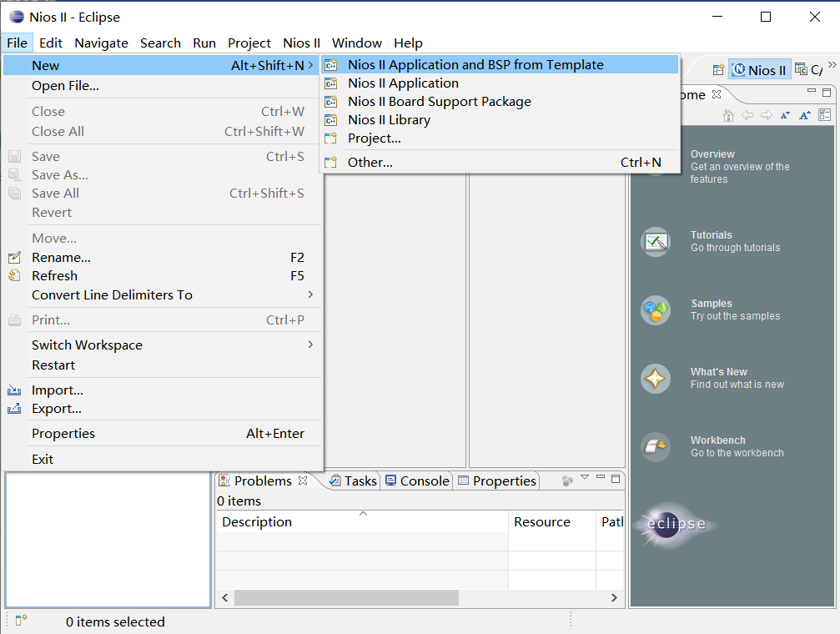This screenshot has width=840, height=634.
Task: Reduce font size in Welcome toolbar
Action: [785, 115]
